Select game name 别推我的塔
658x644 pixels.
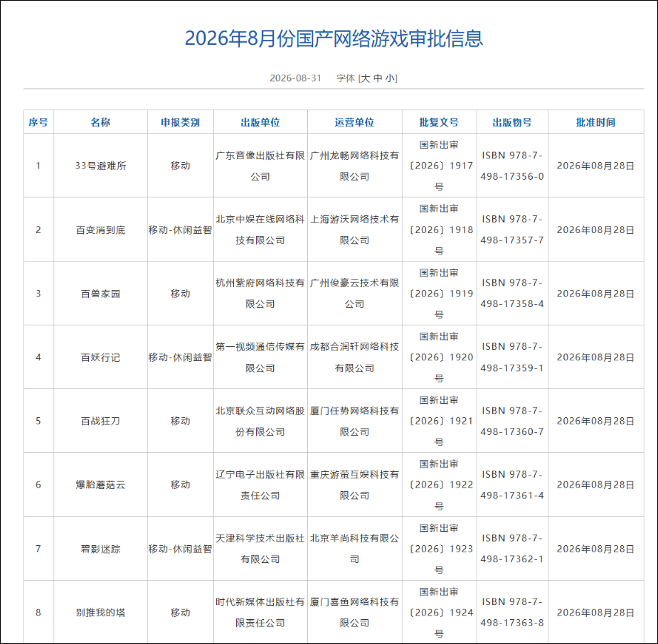point(101,613)
